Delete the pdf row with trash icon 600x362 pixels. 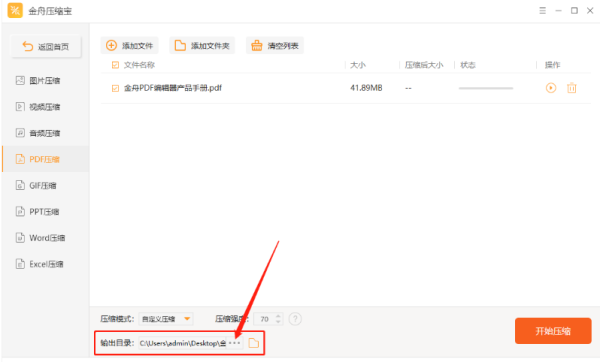(x=572, y=88)
